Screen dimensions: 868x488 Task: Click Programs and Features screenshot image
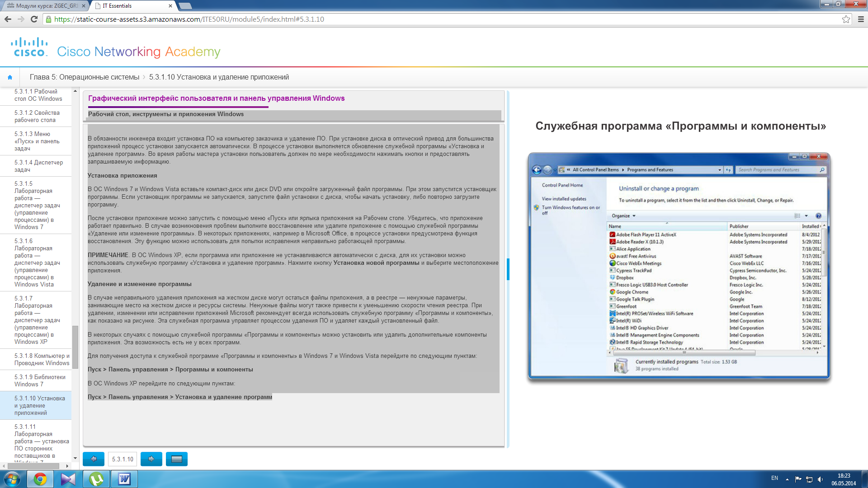(679, 266)
